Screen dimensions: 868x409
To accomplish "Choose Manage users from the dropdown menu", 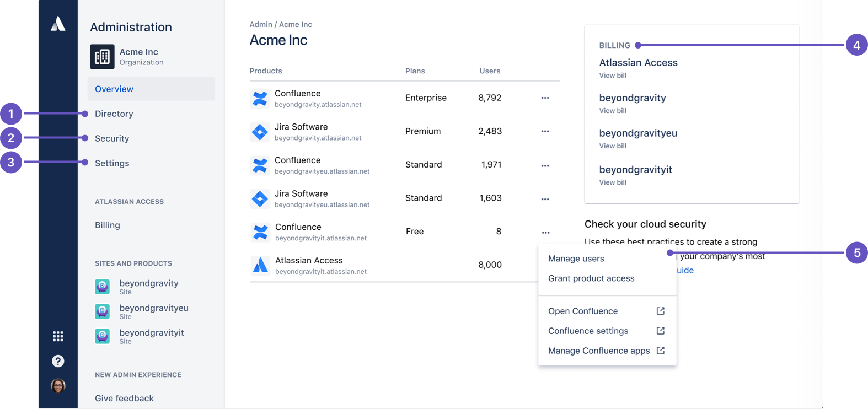I will (576, 259).
